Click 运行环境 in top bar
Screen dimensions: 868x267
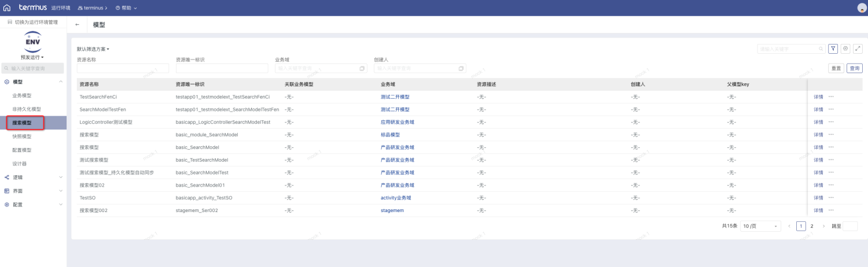61,8
